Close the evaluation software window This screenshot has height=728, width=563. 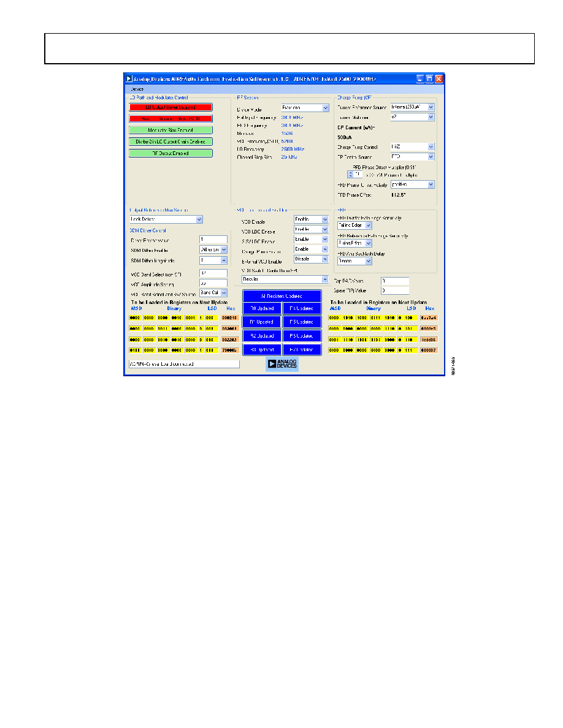click(x=439, y=79)
